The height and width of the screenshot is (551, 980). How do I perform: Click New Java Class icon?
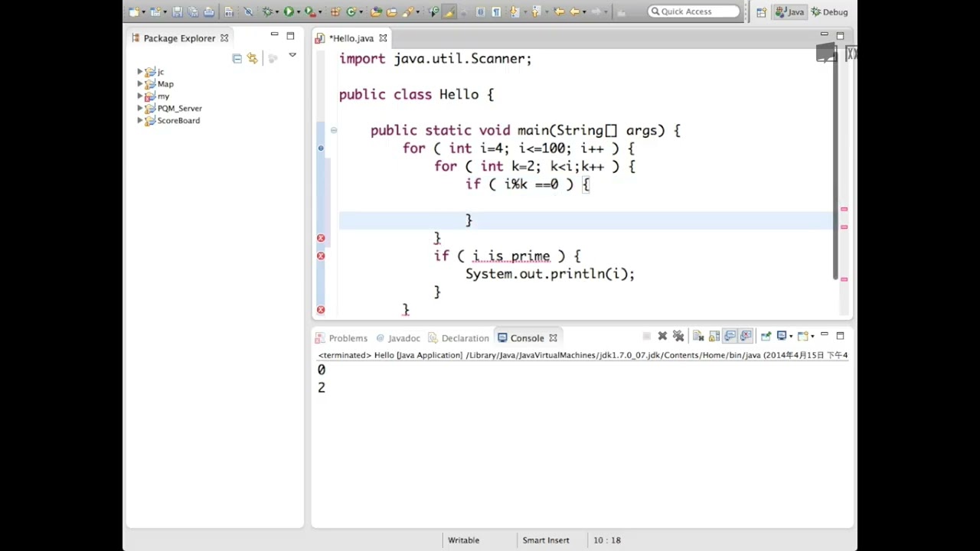coord(351,11)
